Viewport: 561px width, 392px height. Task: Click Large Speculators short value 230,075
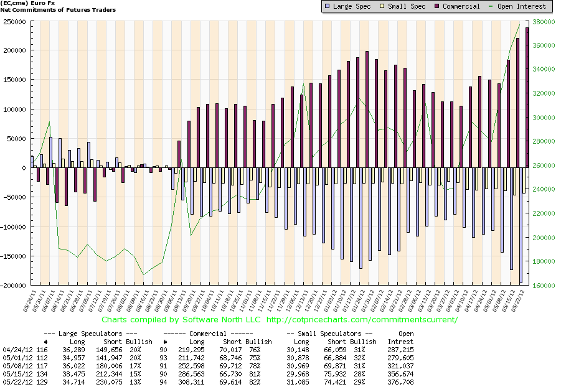coord(109,382)
